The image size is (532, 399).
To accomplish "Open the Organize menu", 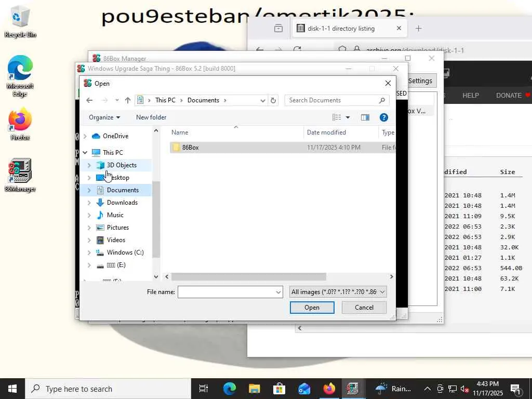I will click(x=104, y=117).
